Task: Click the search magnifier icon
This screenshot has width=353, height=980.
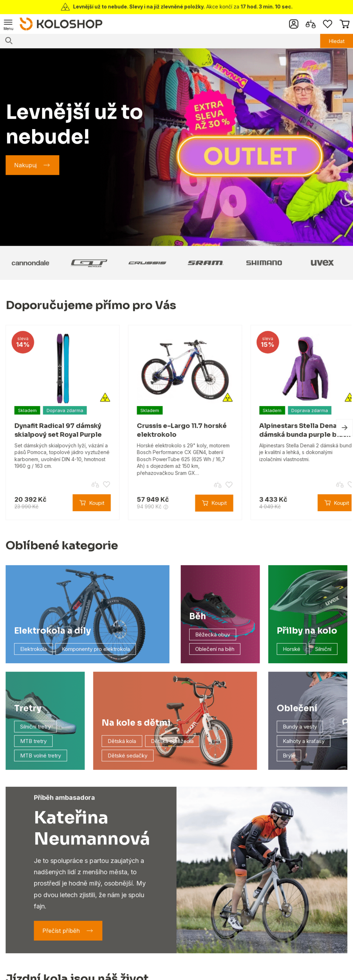Action: click(x=9, y=40)
